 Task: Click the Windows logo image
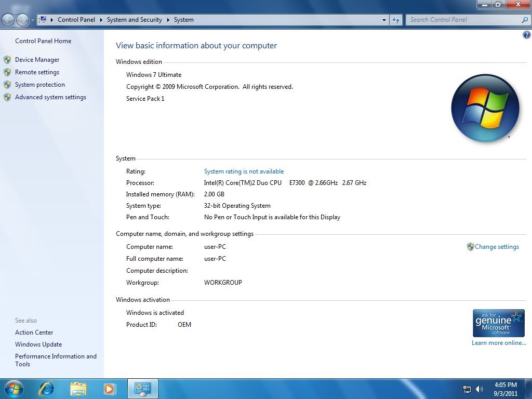[x=485, y=108]
